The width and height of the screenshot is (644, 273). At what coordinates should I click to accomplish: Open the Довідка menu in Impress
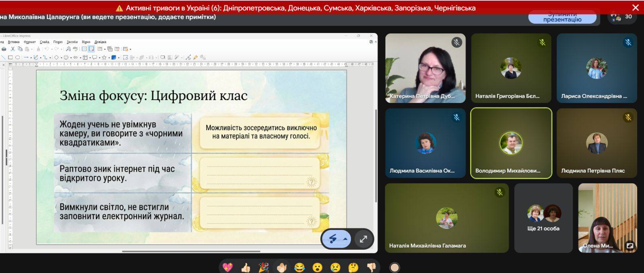pos(100,42)
